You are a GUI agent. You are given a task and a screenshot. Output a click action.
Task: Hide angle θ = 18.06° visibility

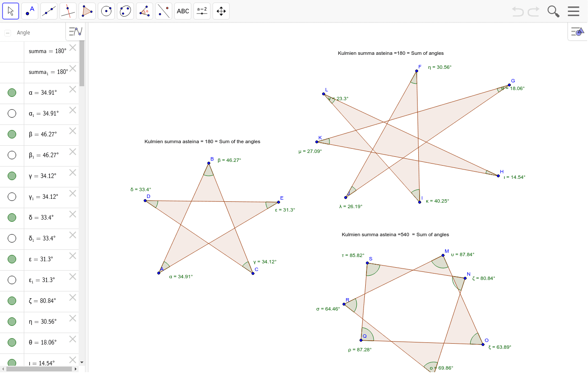[x=12, y=342]
